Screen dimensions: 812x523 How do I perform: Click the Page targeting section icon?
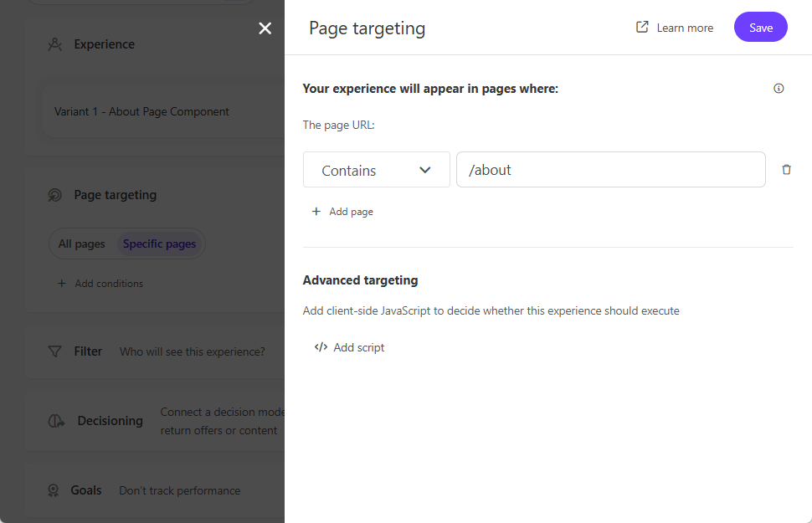point(54,195)
